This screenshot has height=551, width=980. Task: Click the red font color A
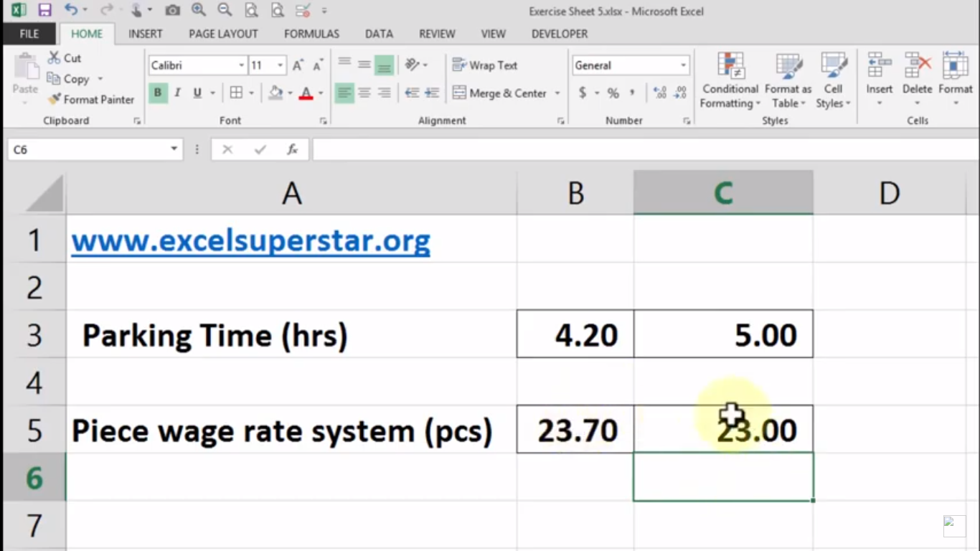tap(306, 93)
